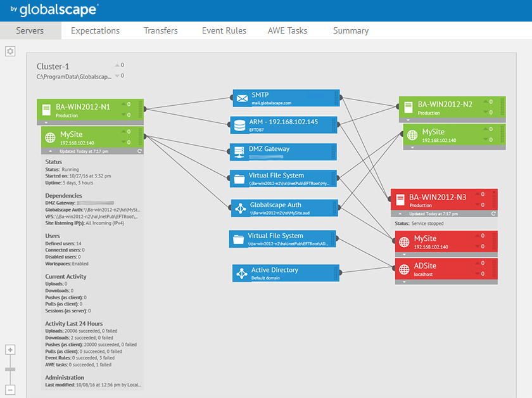Click the Active Directory node drag handle
The image size is (532, 398).
coord(336,273)
